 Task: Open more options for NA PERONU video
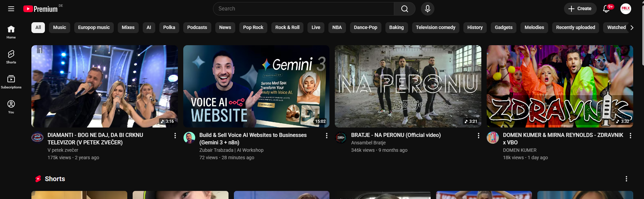478,136
